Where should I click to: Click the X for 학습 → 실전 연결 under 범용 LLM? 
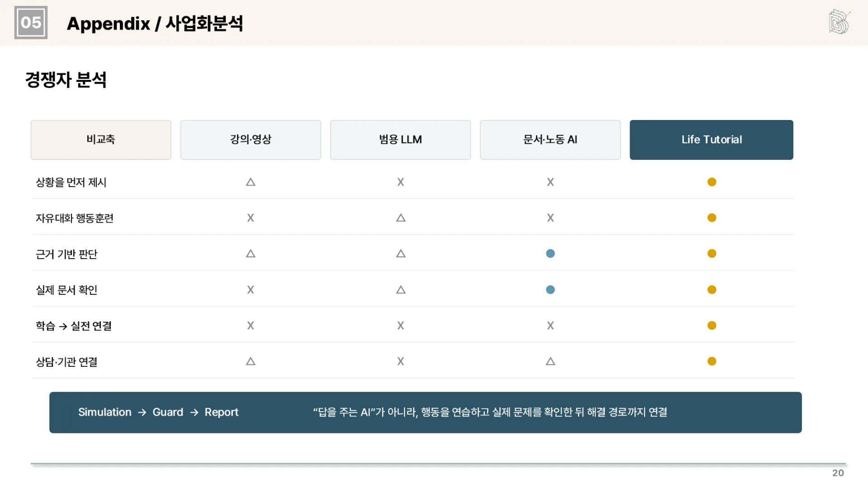click(x=401, y=326)
